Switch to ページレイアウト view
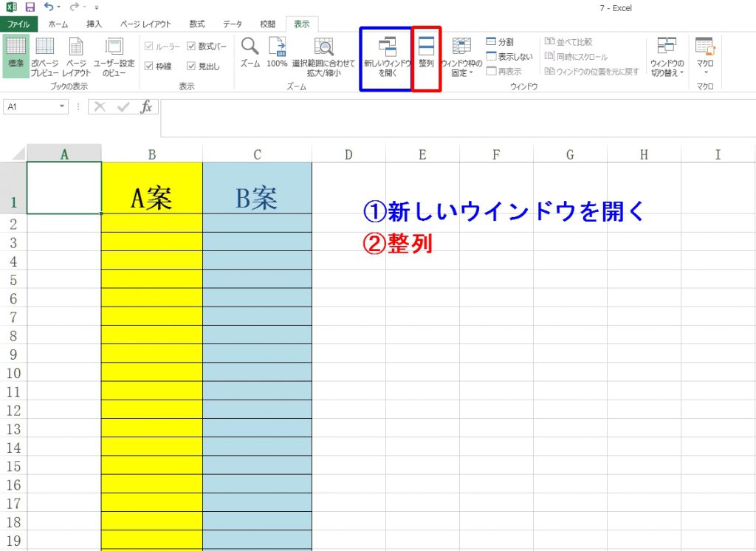The width and height of the screenshot is (756, 551). click(76, 56)
